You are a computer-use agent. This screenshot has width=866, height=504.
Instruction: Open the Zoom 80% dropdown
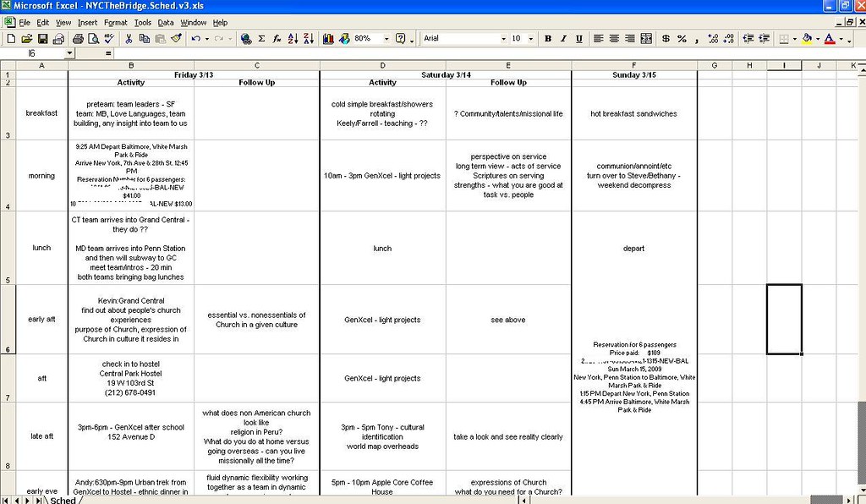[x=387, y=39]
